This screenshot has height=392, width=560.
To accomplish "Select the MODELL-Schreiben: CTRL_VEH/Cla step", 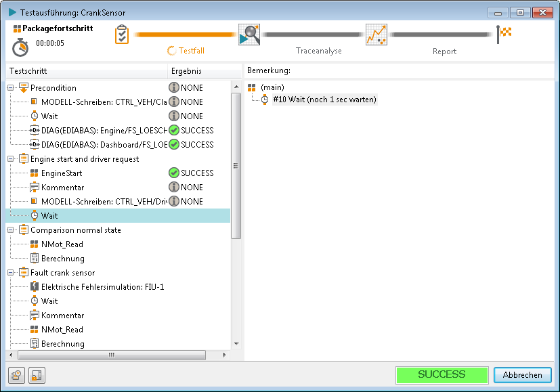I will tap(104, 102).
